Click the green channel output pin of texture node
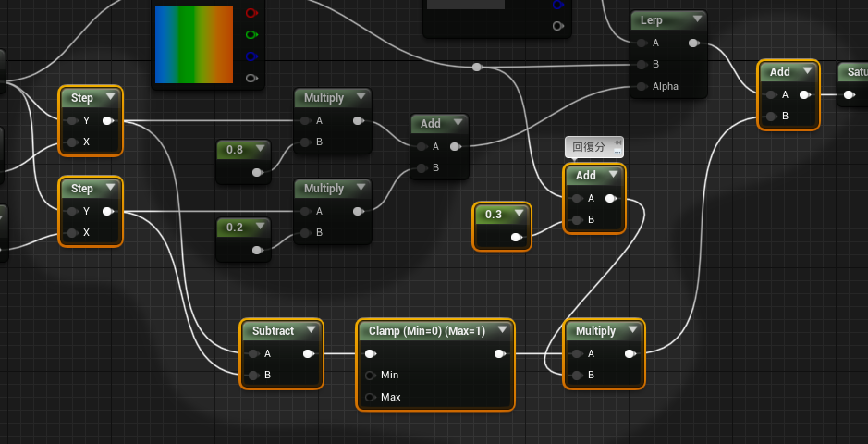This screenshot has height=444, width=868. click(251, 35)
